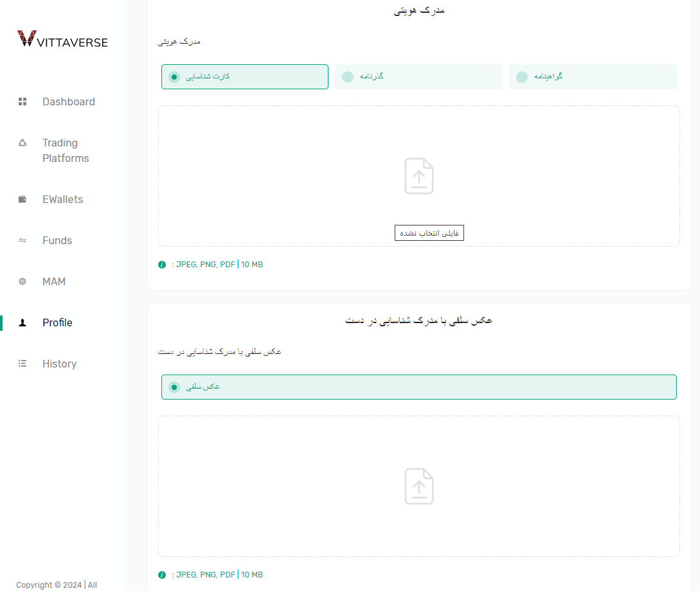Click the EWallets wallet icon

pos(22,199)
